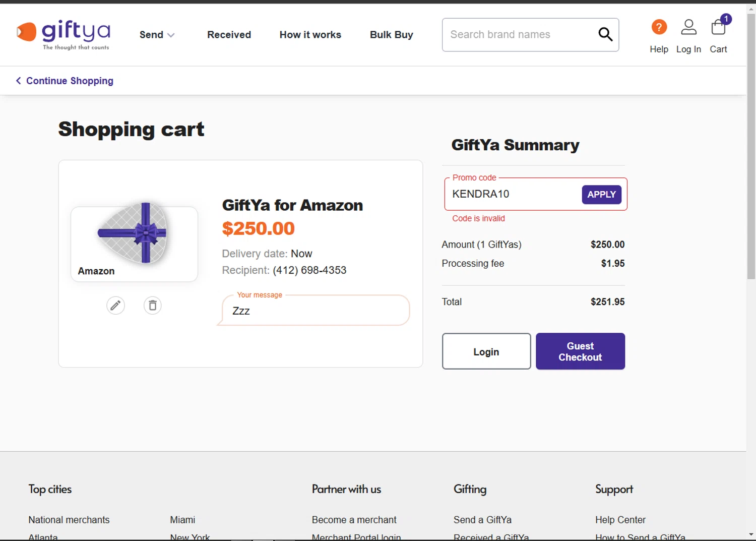This screenshot has height=541, width=756.
Task: Click the Login button
Action: 486,351
